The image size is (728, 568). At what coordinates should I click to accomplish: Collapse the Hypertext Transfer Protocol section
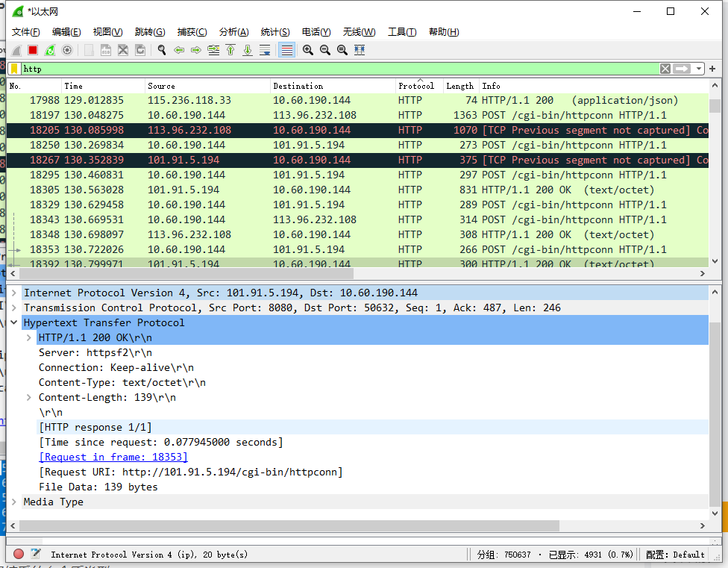pyautogui.click(x=14, y=322)
